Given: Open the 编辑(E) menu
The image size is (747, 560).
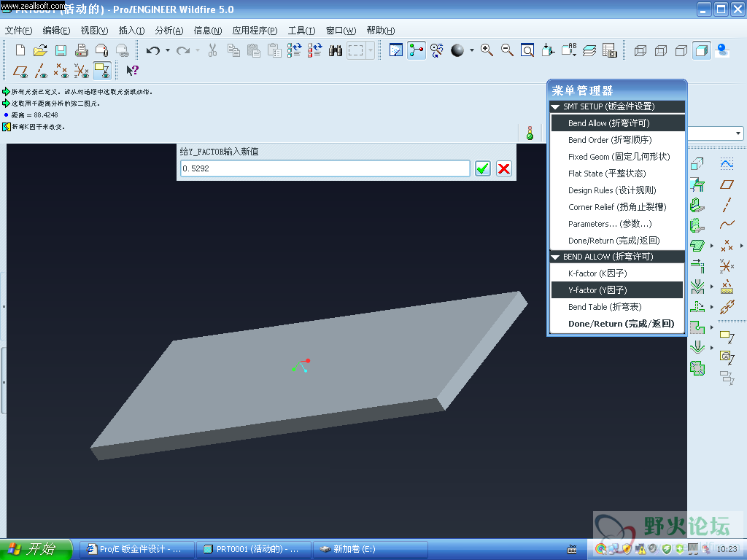Looking at the screenshot, I should click(x=56, y=31).
